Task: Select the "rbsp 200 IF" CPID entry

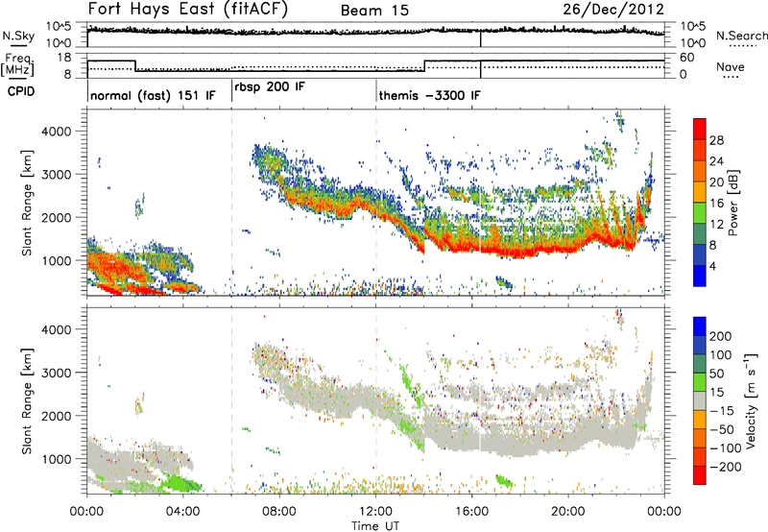Action: 270,87
